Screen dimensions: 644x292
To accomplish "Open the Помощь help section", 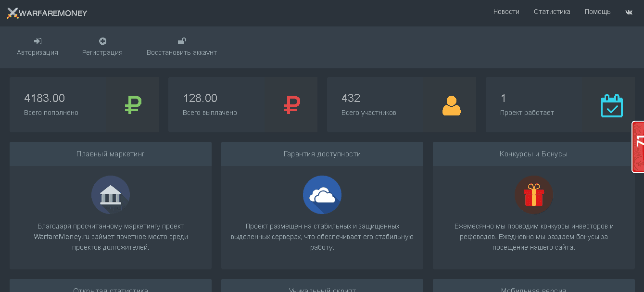I will [x=597, y=12].
